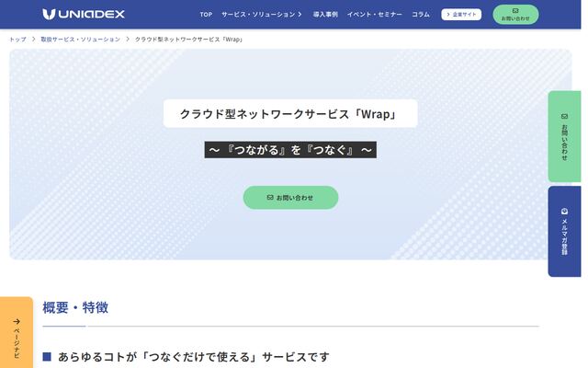Screen dimensions: 588x368
Task: Open メルマガ登録 side tab
Action: point(564,231)
